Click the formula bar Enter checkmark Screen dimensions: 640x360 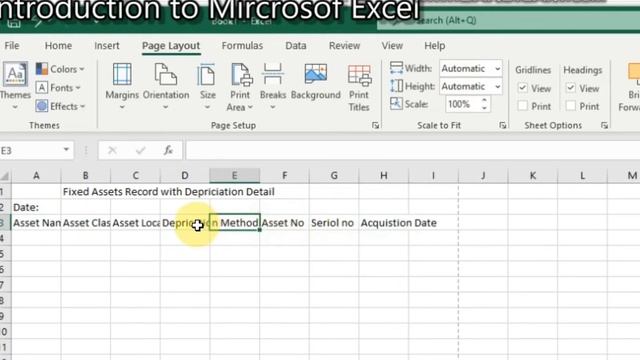(140, 151)
